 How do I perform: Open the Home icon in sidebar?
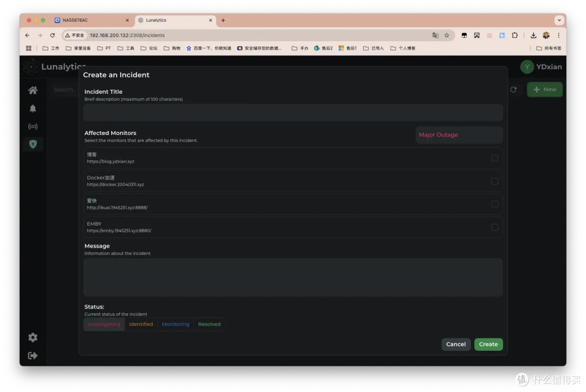33,91
